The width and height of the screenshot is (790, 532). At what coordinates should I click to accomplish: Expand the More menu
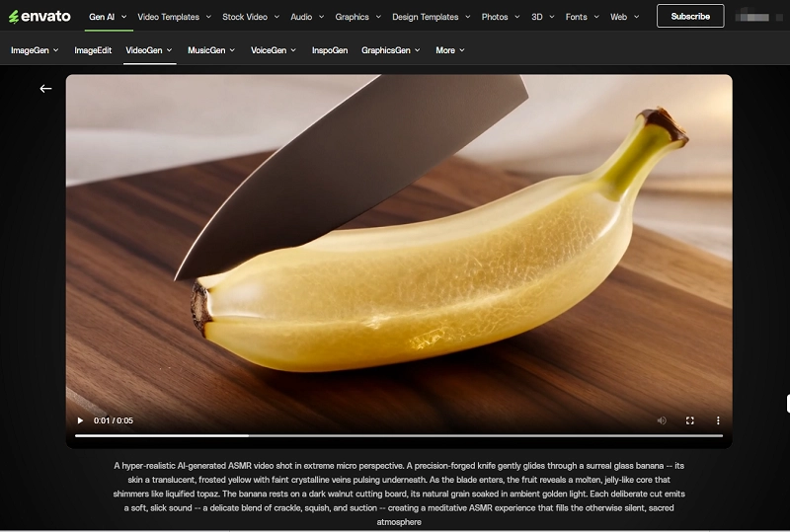point(450,50)
